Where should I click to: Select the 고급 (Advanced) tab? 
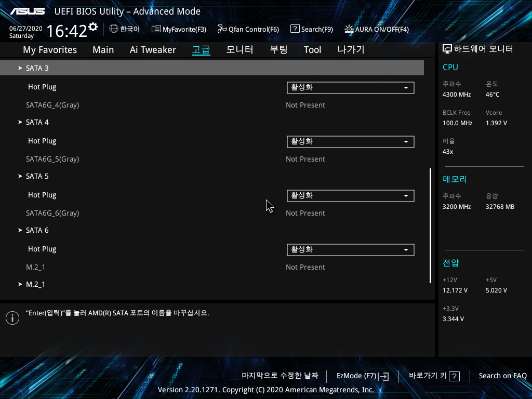[x=201, y=50]
